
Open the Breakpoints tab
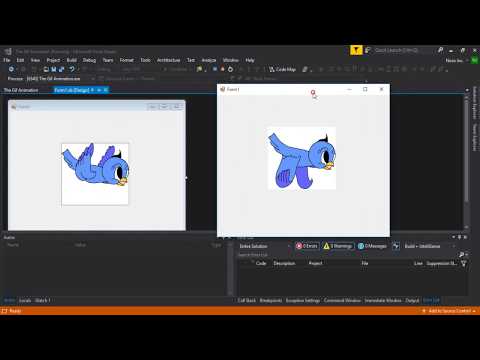tap(271, 300)
